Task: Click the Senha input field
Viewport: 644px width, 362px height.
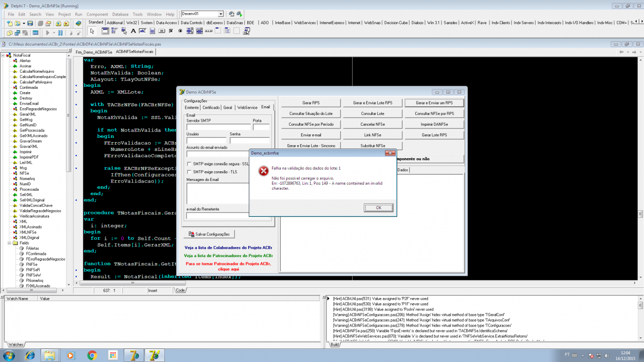Action: coord(250,141)
